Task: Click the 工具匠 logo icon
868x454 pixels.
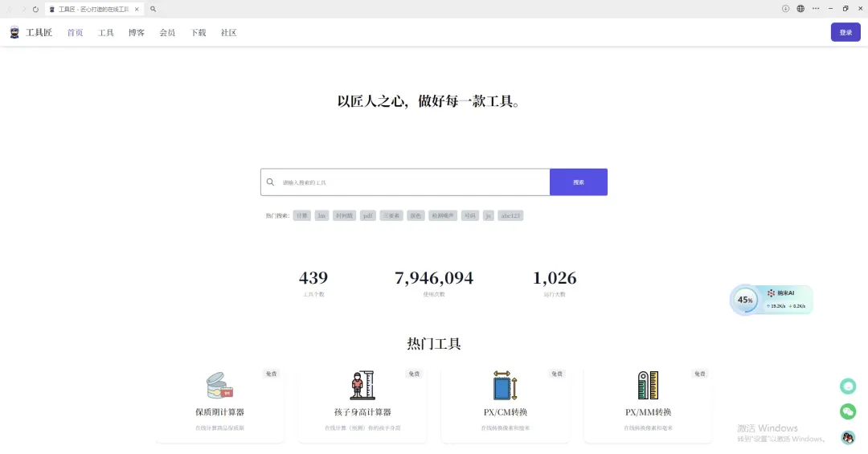Action: (x=14, y=33)
